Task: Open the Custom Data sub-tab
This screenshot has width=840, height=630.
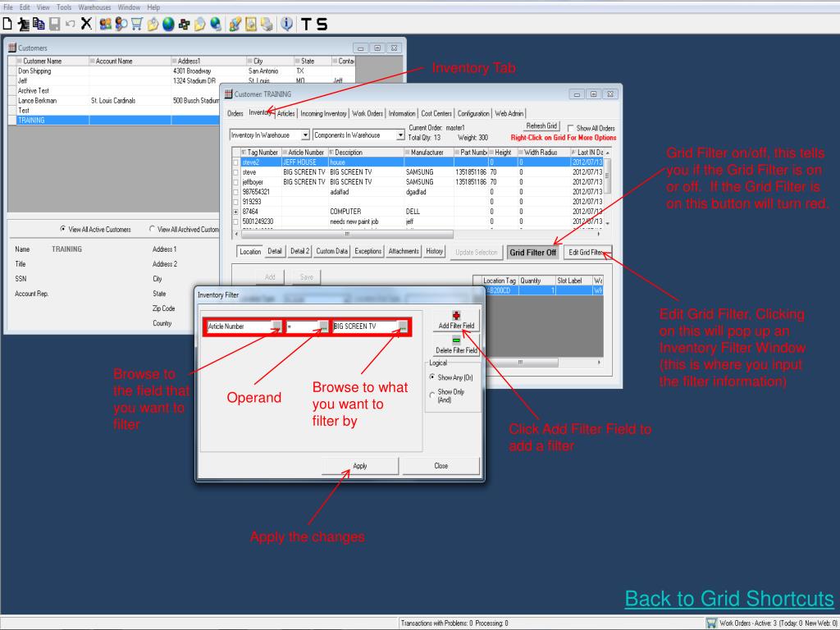Action: click(x=331, y=251)
